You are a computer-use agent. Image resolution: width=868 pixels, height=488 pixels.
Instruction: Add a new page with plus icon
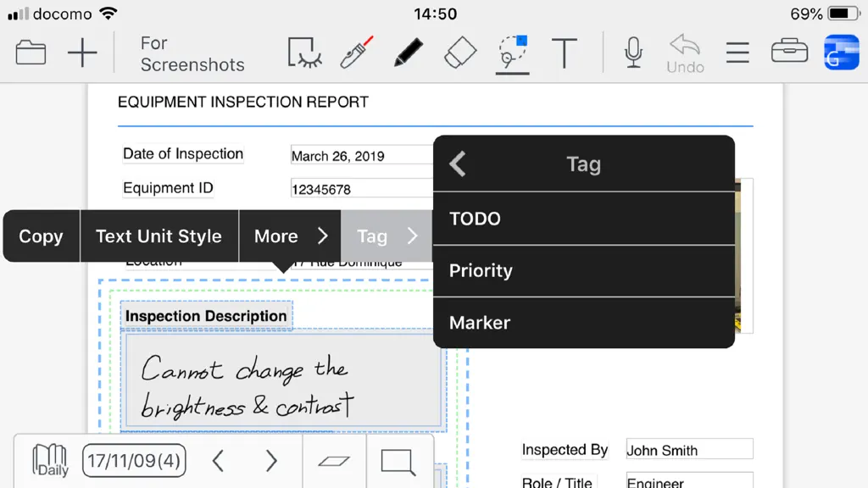click(x=82, y=53)
